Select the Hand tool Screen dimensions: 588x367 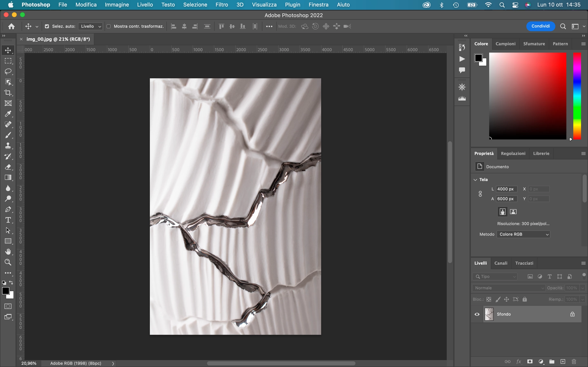pyautogui.click(x=8, y=252)
